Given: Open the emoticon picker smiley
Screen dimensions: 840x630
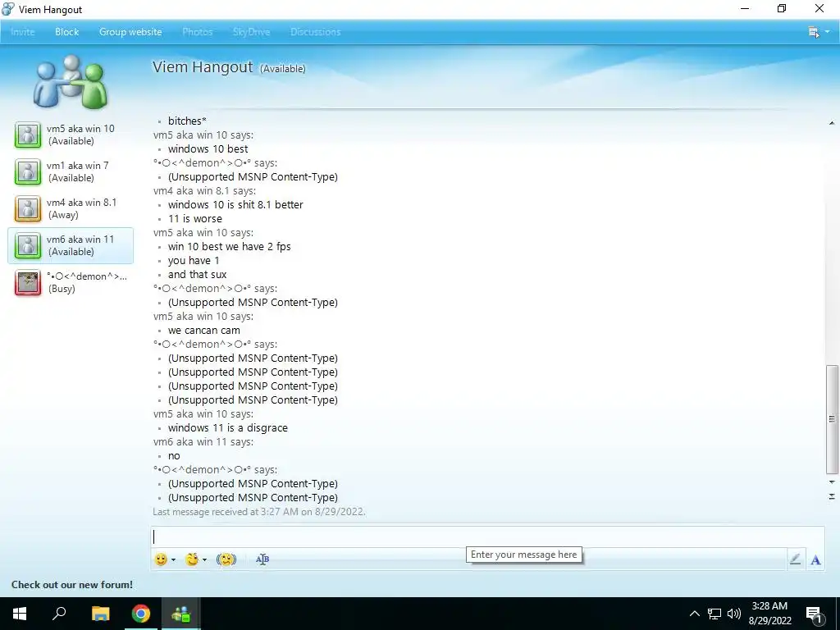Looking at the screenshot, I should pos(161,559).
